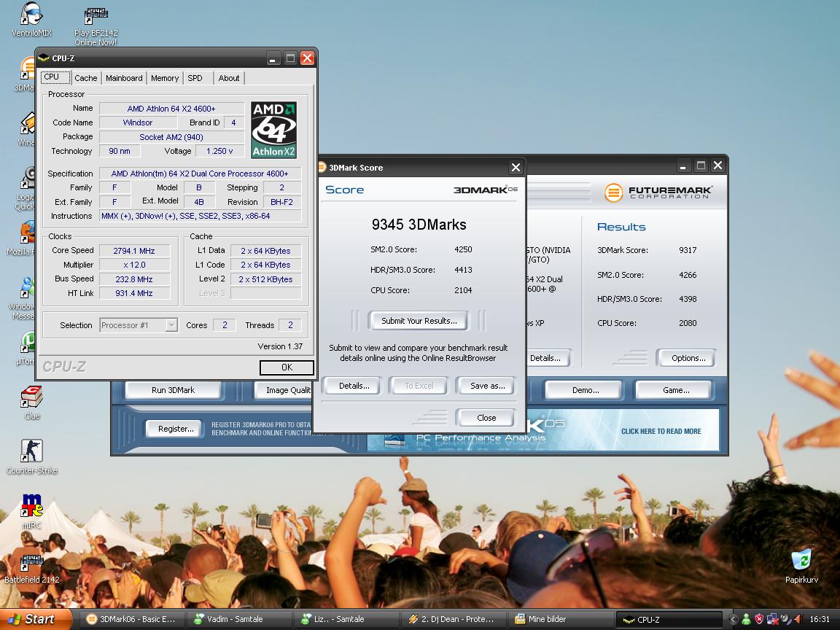
Task: Switch to 3DMark06 - Basic E... taskbar item
Action: (x=132, y=619)
